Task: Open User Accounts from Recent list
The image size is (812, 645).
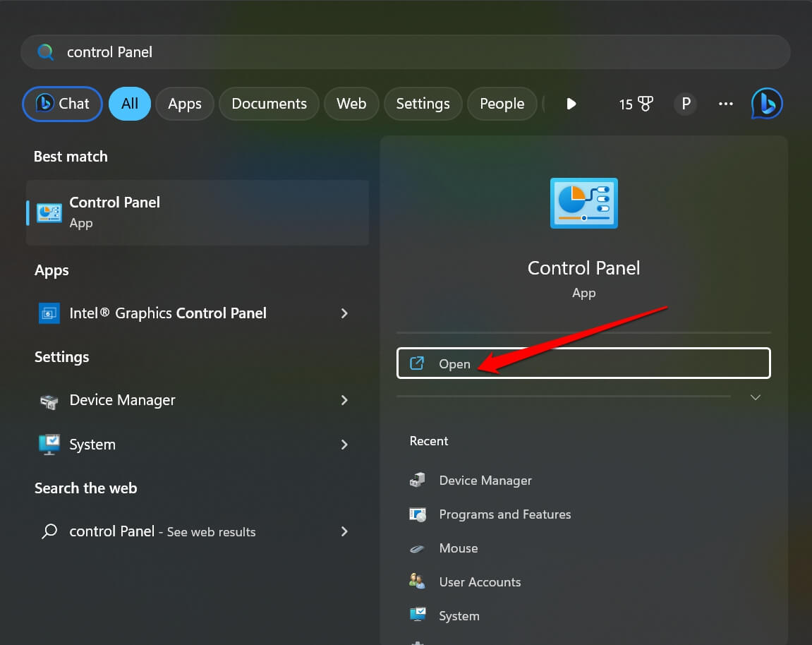Action: 480,581
